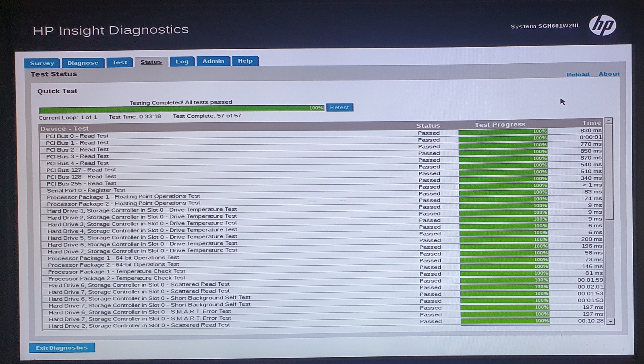
Task: Select the PCI Bus 1 - Read Test row
Action: 321,140
